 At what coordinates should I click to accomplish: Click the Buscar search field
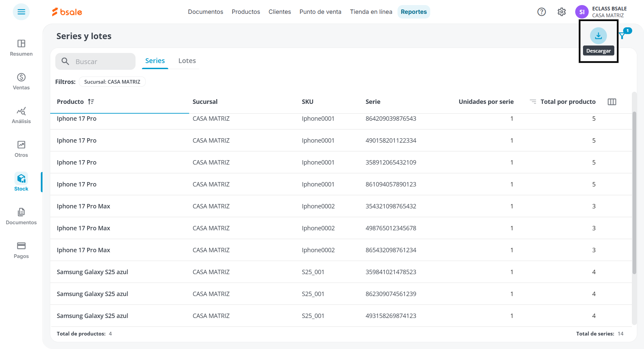pos(95,61)
